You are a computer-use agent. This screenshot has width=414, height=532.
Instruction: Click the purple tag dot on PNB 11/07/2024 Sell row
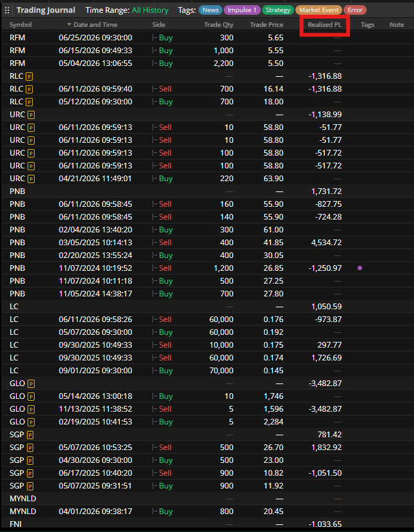[x=360, y=268]
